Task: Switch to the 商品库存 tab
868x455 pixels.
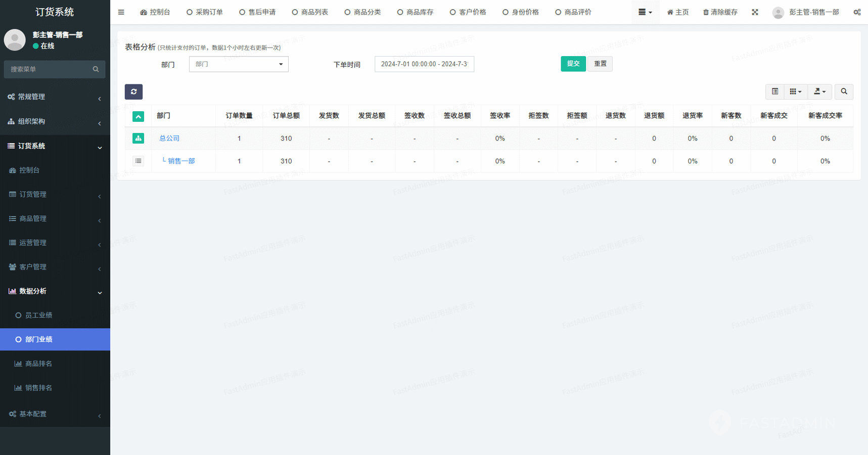Action: coord(415,12)
